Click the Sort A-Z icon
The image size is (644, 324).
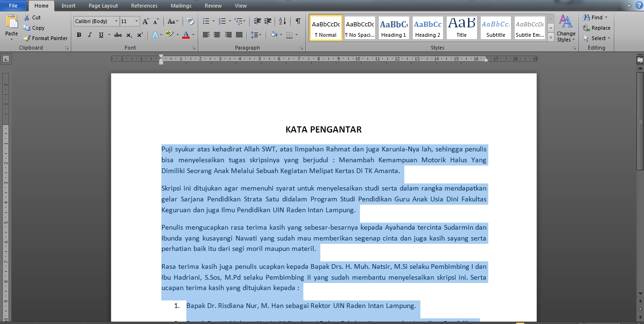(x=282, y=21)
